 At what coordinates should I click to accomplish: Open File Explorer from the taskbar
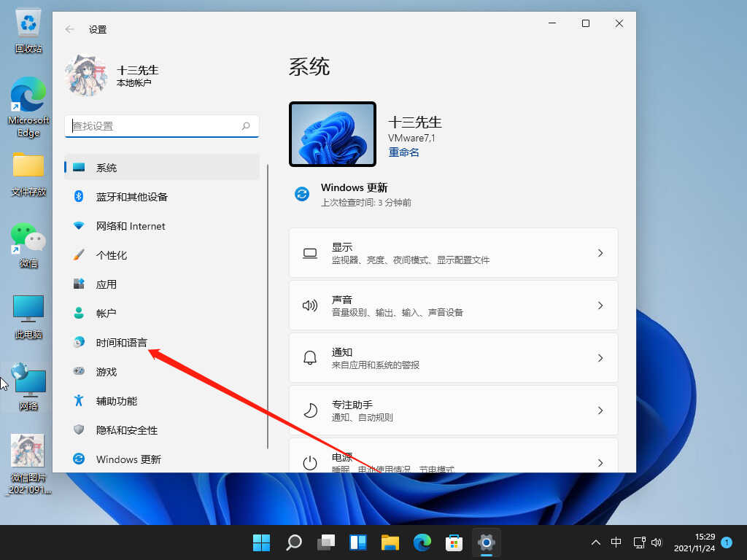tap(390, 542)
